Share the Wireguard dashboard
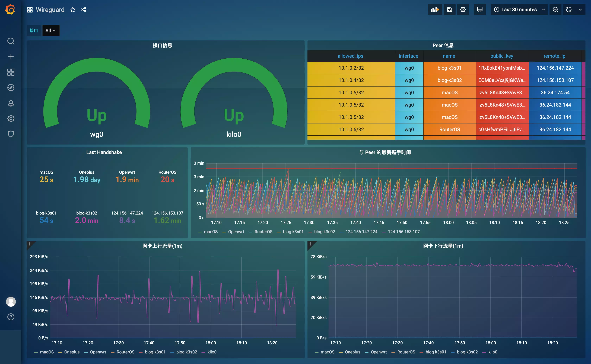 pos(83,10)
